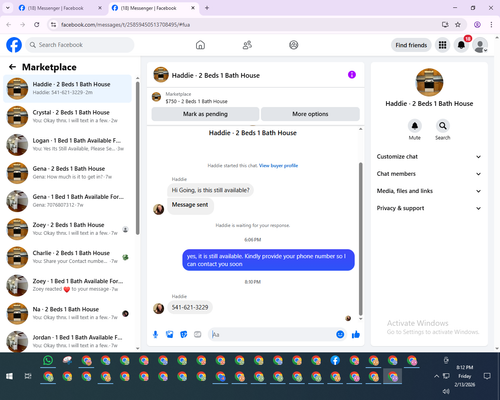Open the Windows Start menu

(x=9, y=376)
